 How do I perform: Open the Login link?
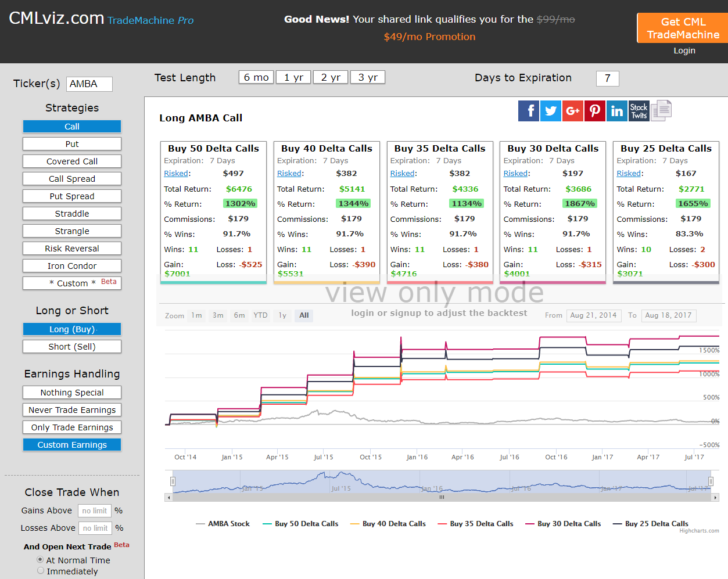point(684,51)
